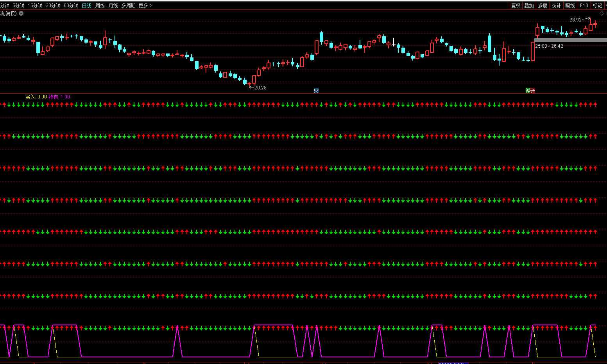The image size is (607, 364).
Task: Switch to the 60分钟 period tab
Action: (71, 5)
